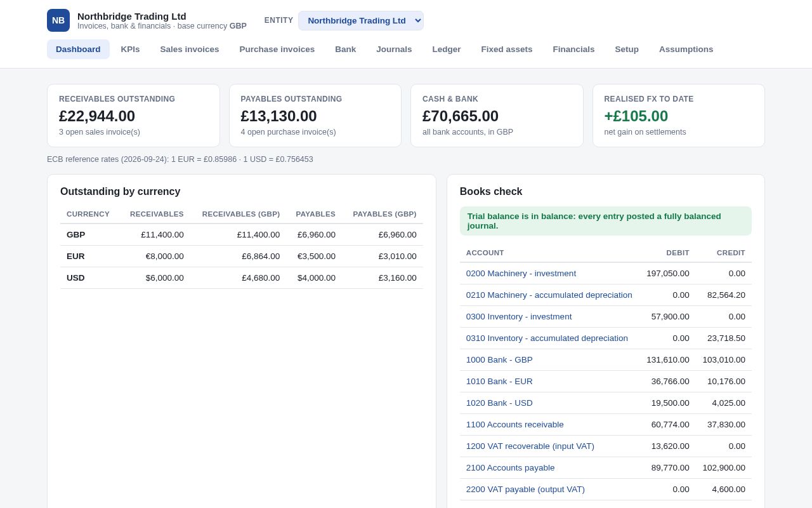Open the Journals tab

tap(394, 50)
